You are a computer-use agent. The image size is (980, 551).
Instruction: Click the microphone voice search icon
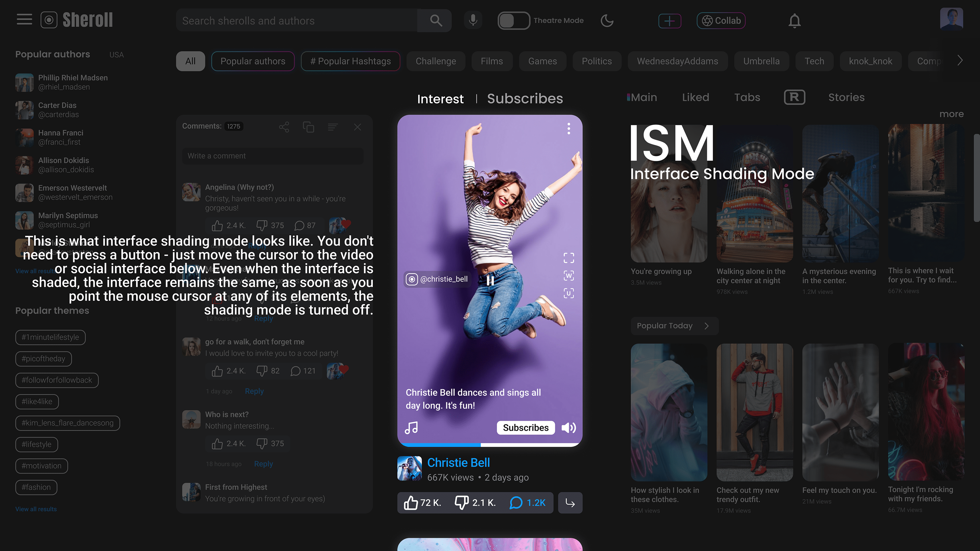[x=473, y=20]
